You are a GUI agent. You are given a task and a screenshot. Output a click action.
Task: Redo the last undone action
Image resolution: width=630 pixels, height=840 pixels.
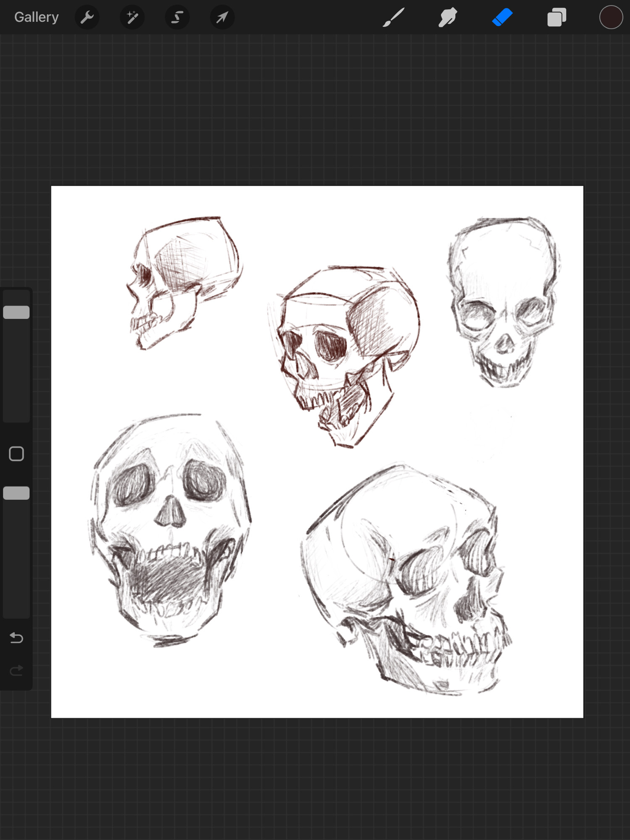click(16, 671)
